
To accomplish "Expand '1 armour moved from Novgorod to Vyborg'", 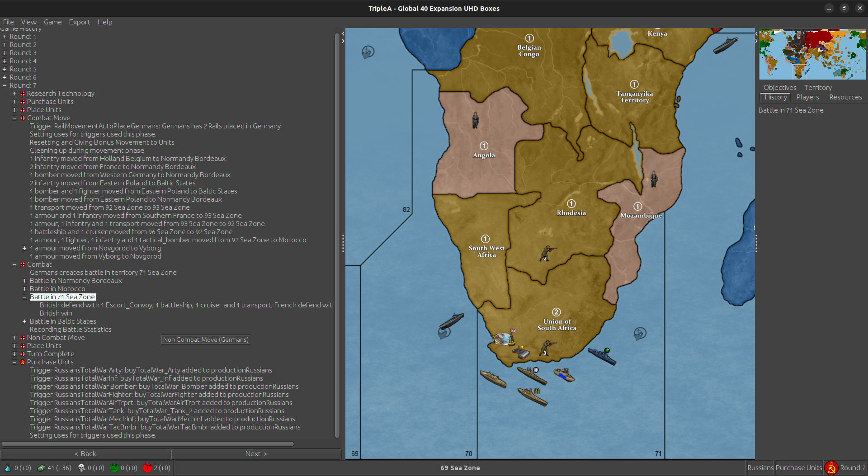I will [24, 248].
